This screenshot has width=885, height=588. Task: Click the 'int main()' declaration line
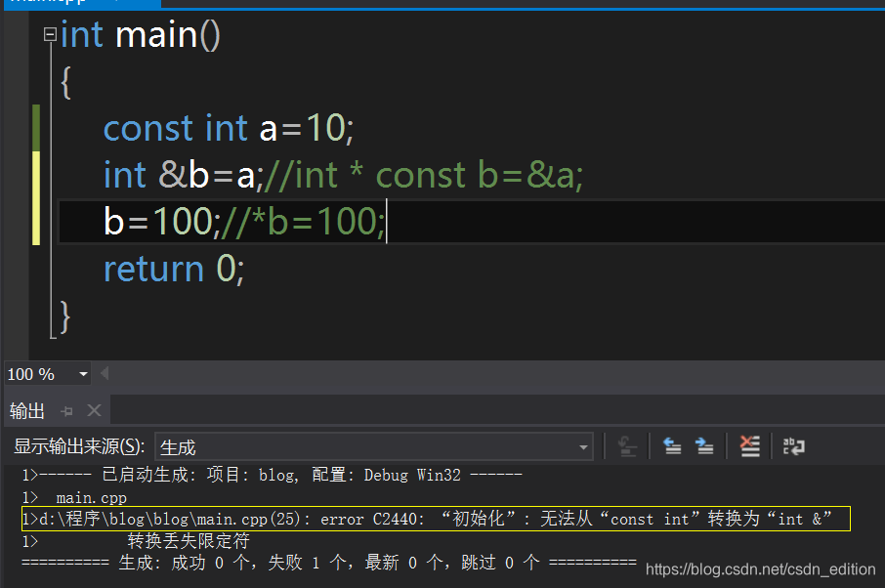coord(140,35)
